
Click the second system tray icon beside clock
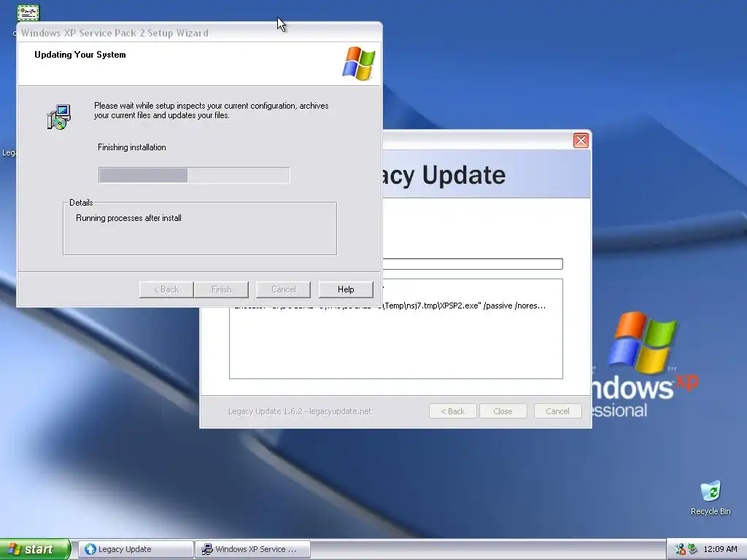pos(692,549)
